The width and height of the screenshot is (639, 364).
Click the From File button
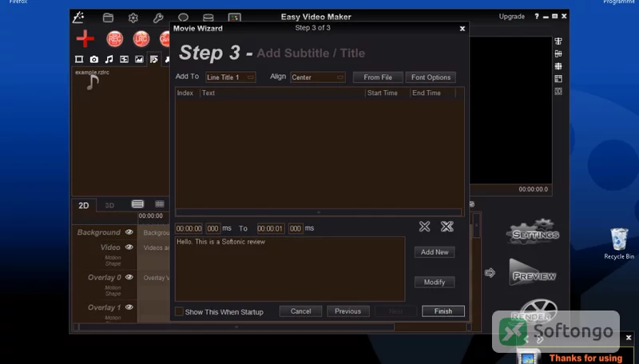pos(378,77)
